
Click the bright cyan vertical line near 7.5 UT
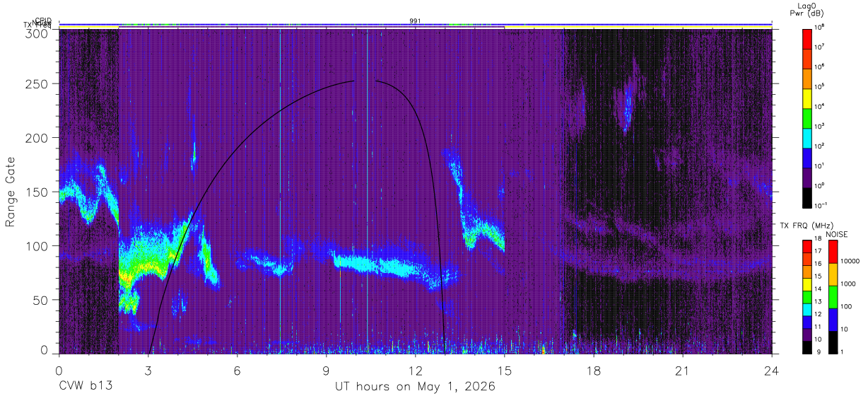pos(280,191)
